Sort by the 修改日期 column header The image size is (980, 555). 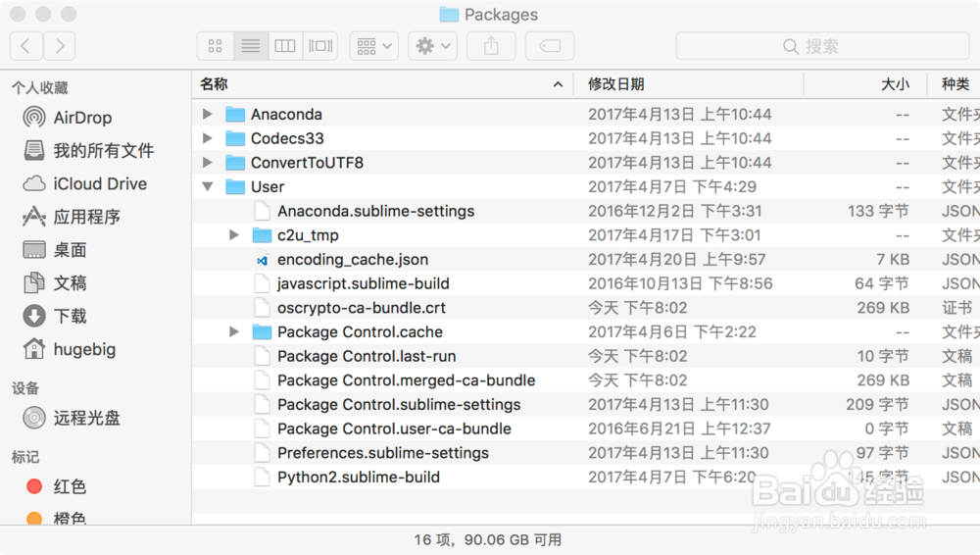click(615, 84)
